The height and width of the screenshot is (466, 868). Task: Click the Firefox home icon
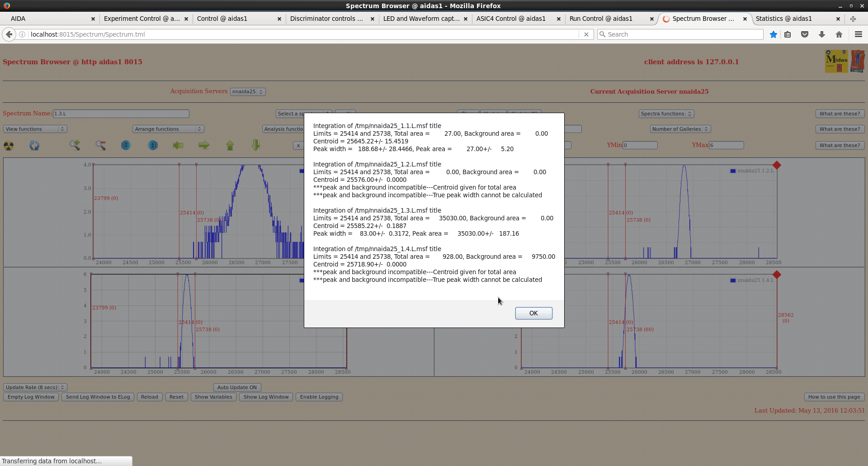[839, 34]
